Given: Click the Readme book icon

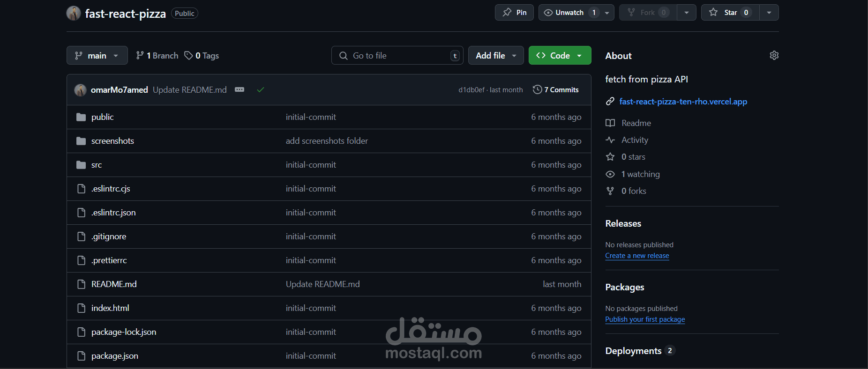Looking at the screenshot, I should pos(610,123).
